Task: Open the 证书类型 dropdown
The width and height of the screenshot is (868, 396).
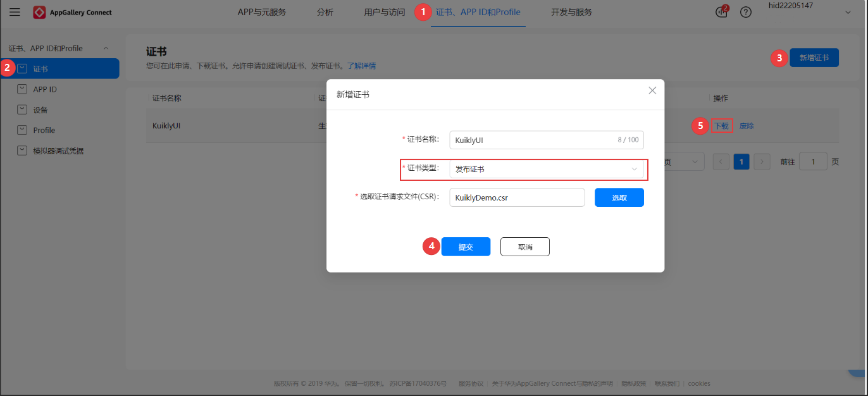Action: (547, 169)
